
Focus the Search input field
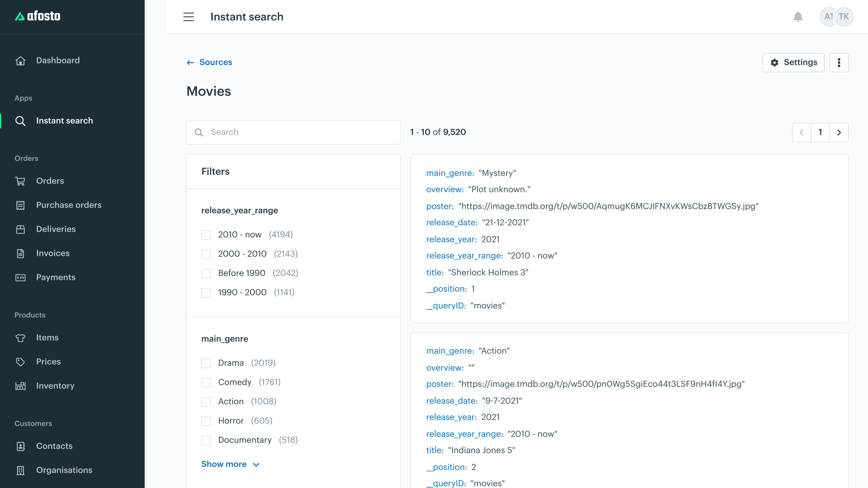(293, 132)
